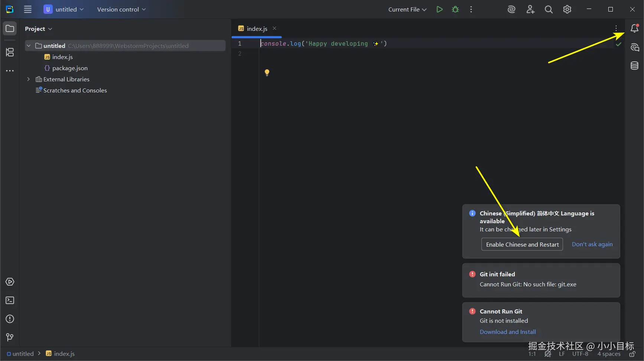The width and height of the screenshot is (644, 361).
Task: Click the Git init failed notification
Action: pyautogui.click(x=541, y=280)
